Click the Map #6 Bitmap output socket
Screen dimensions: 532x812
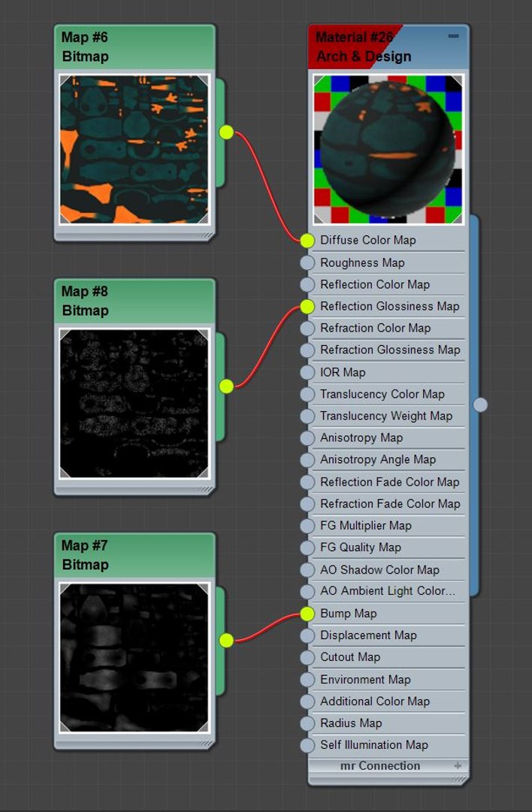point(226,132)
